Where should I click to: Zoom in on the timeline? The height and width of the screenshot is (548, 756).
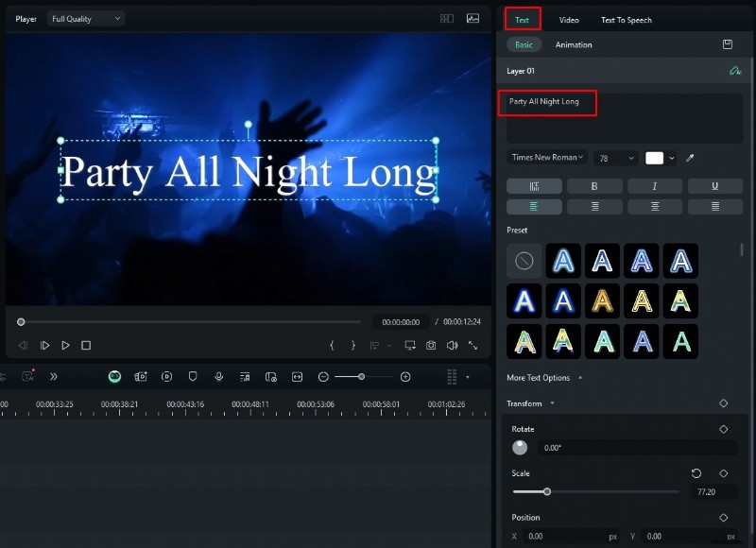coord(405,376)
